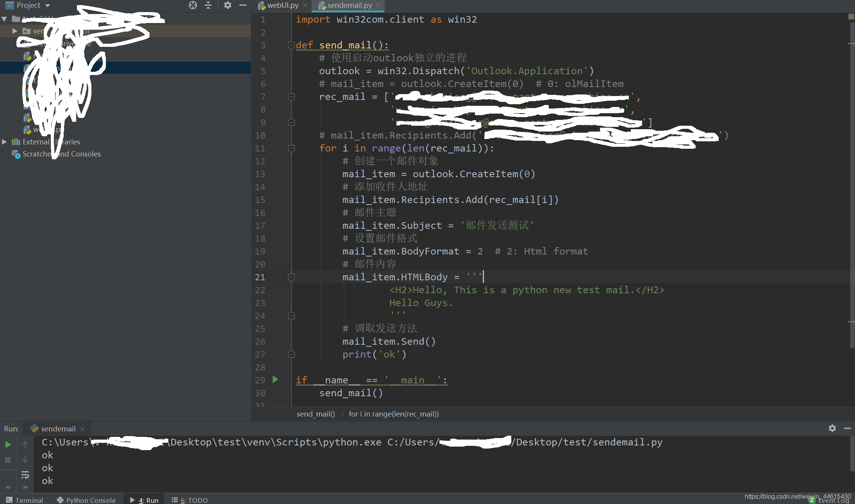This screenshot has width=855, height=504.
Task: Click the locate-current-file crosshair icon
Action: click(x=193, y=5)
